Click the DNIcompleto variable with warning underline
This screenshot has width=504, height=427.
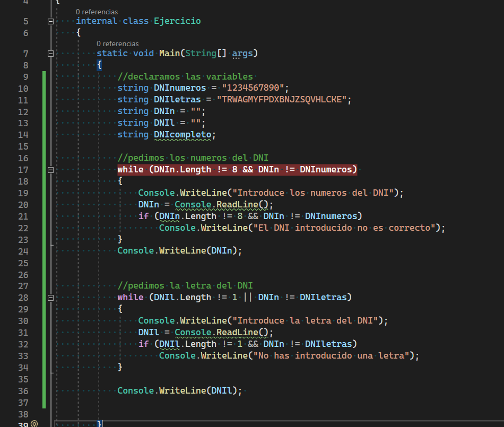click(x=183, y=135)
